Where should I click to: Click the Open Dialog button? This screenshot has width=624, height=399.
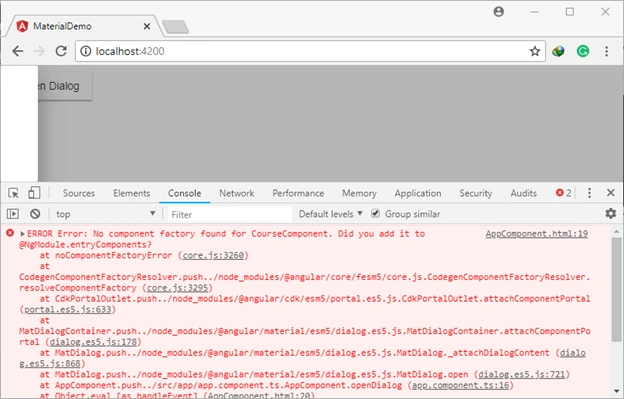tap(65, 86)
